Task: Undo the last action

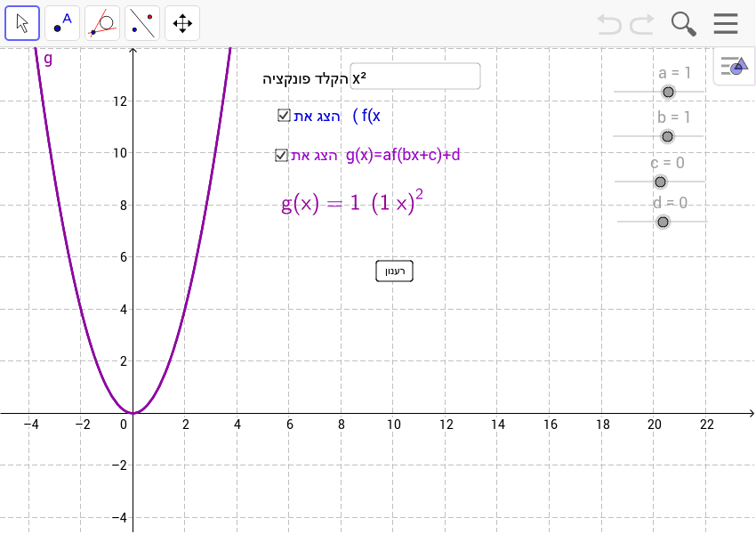Action: click(609, 24)
